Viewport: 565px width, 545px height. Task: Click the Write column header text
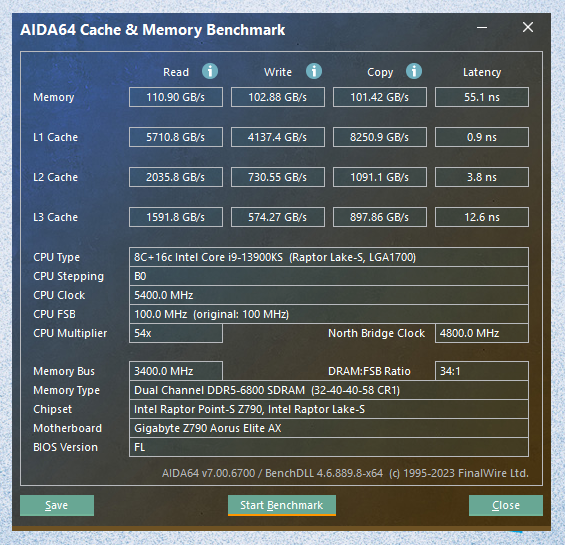tap(278, 72)
